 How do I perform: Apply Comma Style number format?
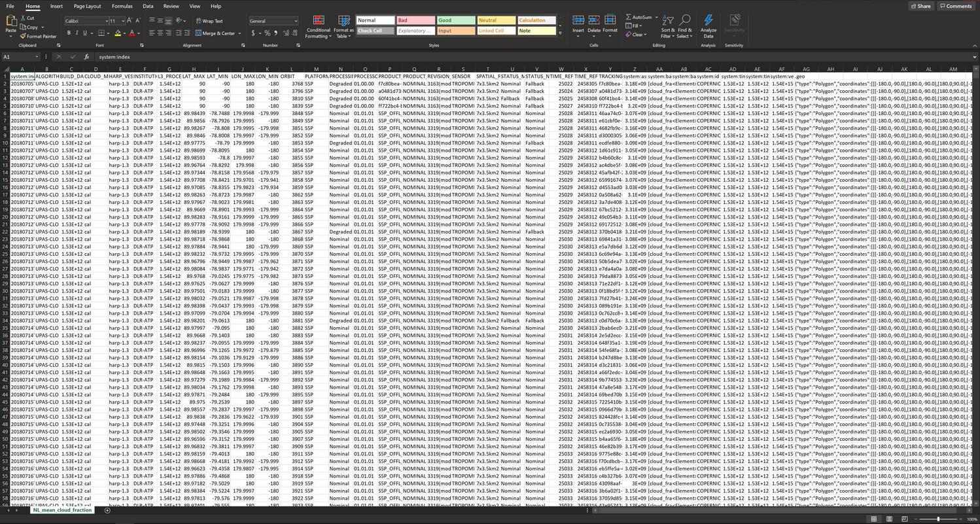pyautogui.click(x=275, y=33)
